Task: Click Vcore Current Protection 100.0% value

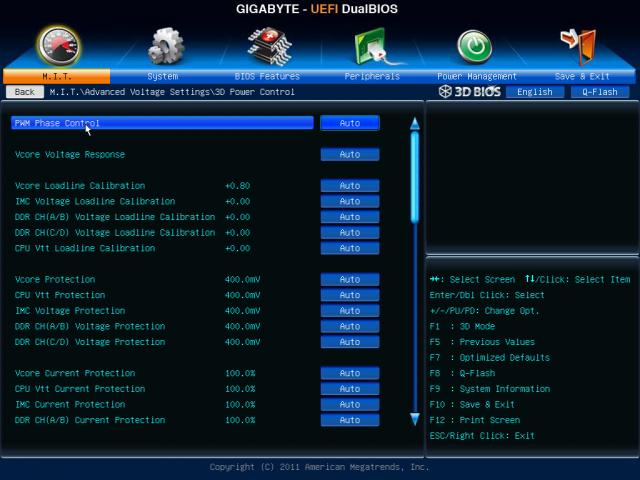Action: click(x=240, y=373)
